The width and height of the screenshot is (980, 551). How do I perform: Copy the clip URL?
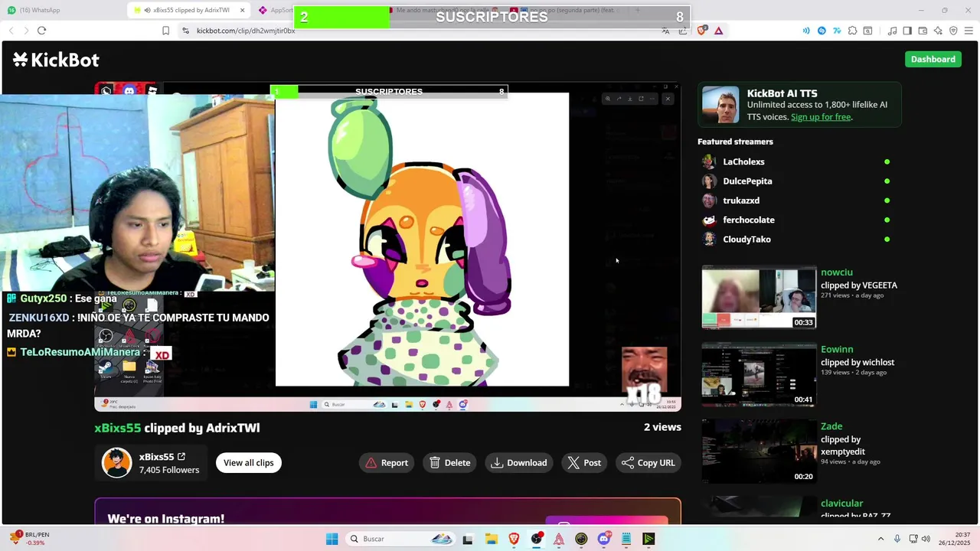pos(648,462)
